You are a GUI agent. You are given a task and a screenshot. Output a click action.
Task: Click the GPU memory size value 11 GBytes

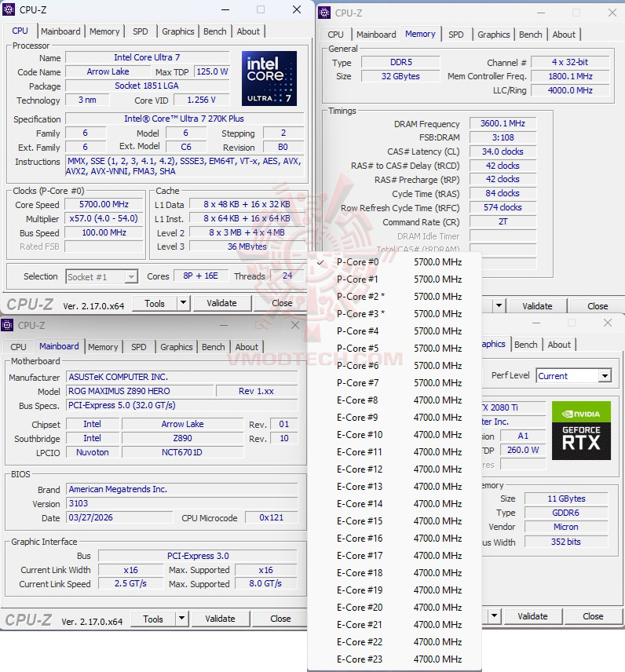(x=566, y=499)
